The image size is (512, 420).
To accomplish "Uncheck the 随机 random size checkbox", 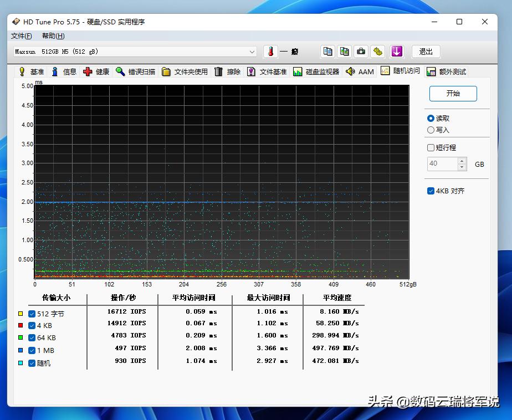I will [x=32, y=363].
